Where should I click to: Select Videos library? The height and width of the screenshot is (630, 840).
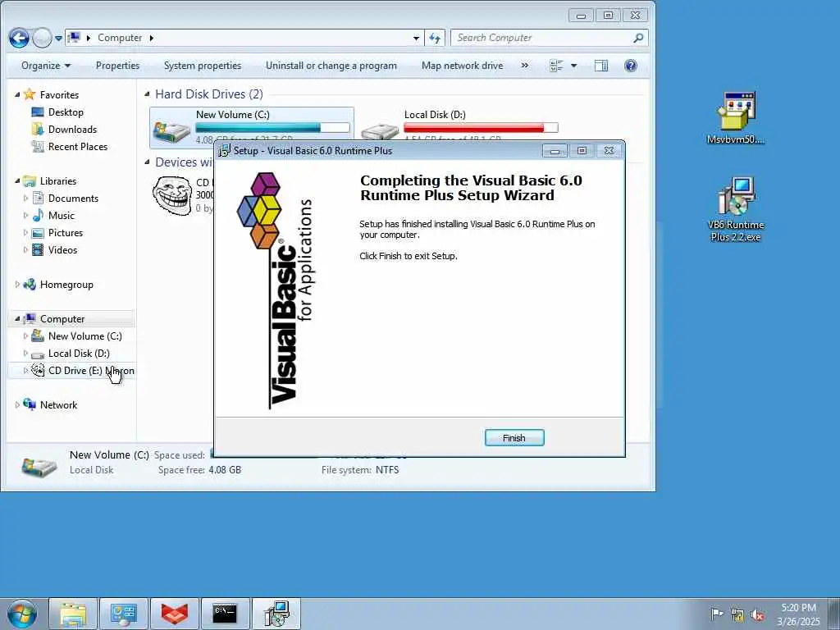point(62,249)
